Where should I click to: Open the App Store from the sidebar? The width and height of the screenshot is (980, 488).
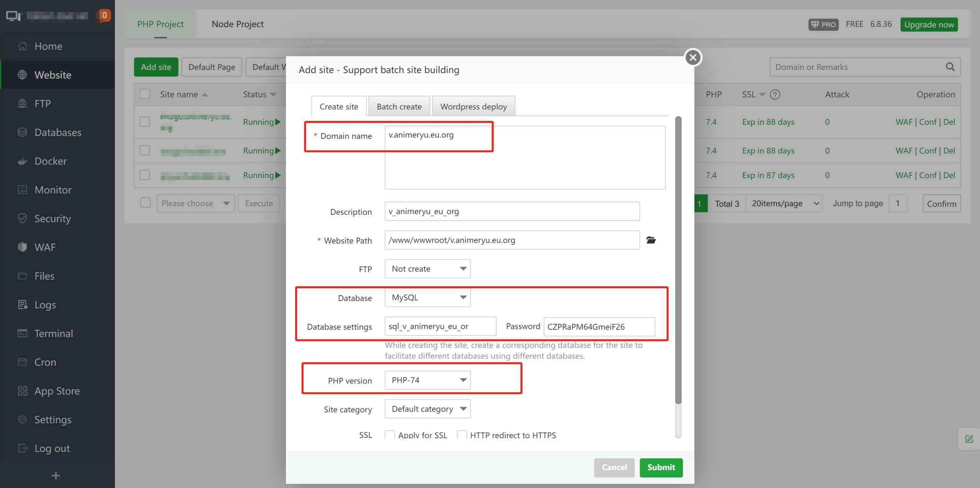[57, 391]
